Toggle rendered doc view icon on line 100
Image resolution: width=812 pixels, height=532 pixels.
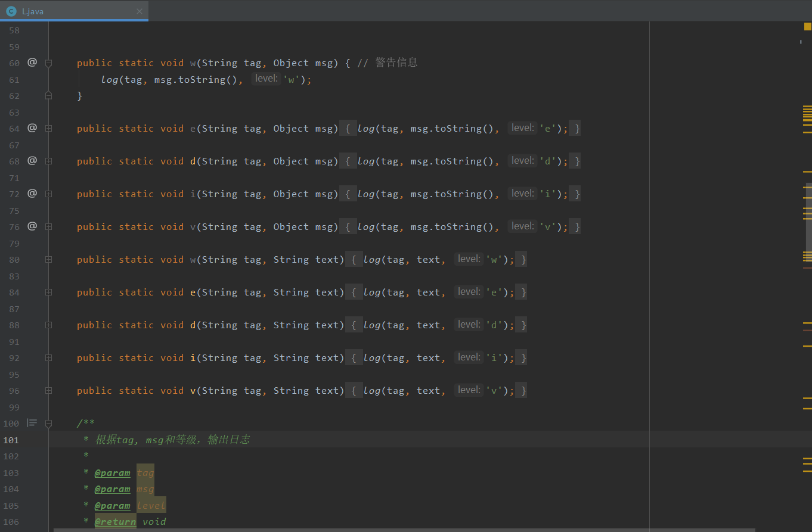(x=32, y=423)
